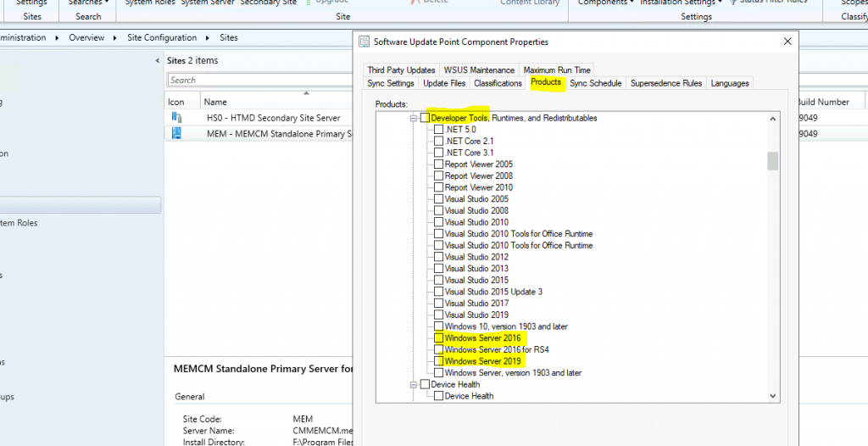Select the MEM primary site icon

click(x=176, y=133)
